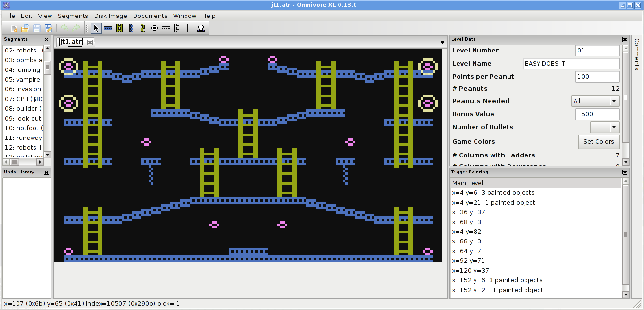Open the Peanuts Needed dropdown
This screenshot has height=310, width=644.
pyautogui.click(x=595, y=101)
